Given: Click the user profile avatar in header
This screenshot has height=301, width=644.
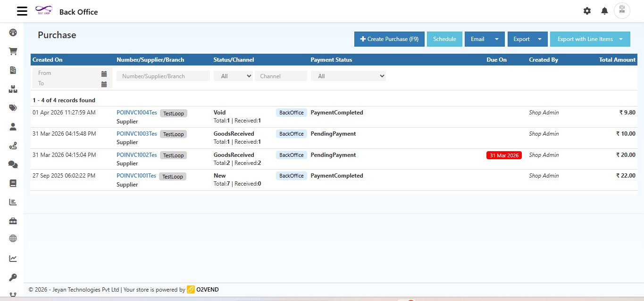Looking at the screenshot, I should tap(622, 10).
